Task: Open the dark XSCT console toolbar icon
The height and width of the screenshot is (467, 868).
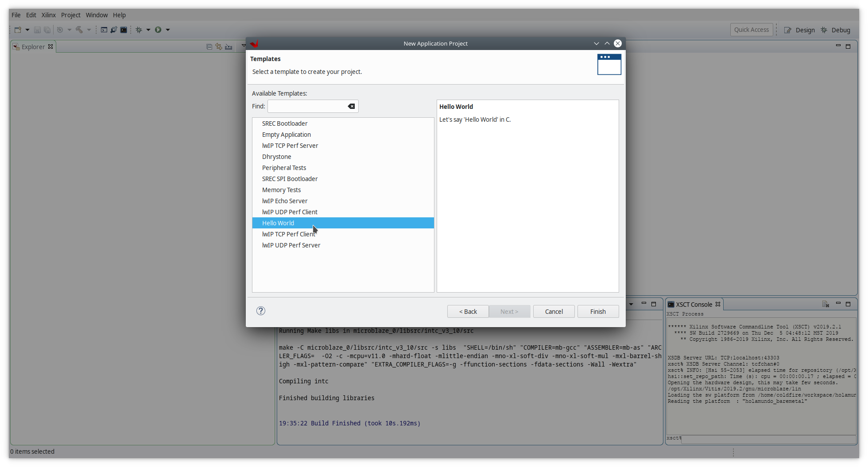Action: [124, 30]
